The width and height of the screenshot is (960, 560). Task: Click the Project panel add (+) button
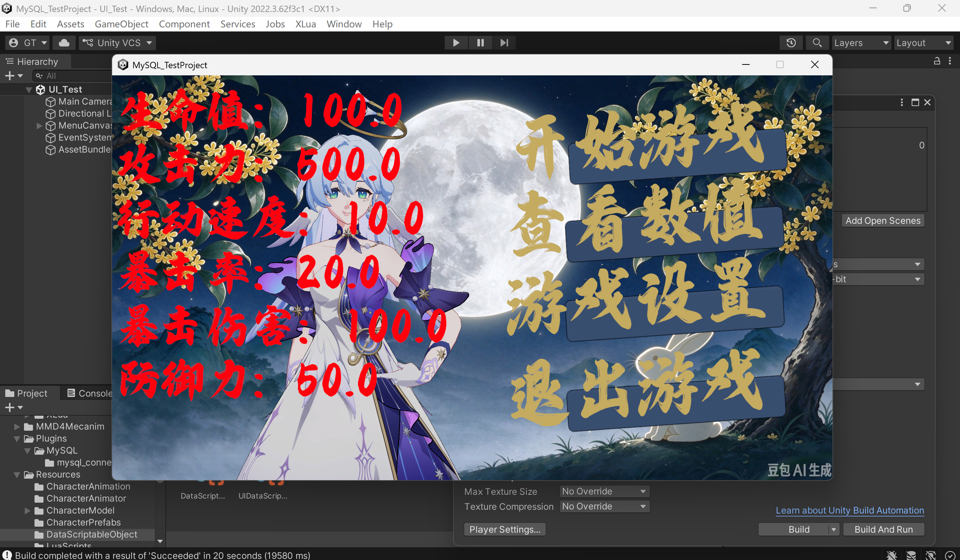pos(14,407)
